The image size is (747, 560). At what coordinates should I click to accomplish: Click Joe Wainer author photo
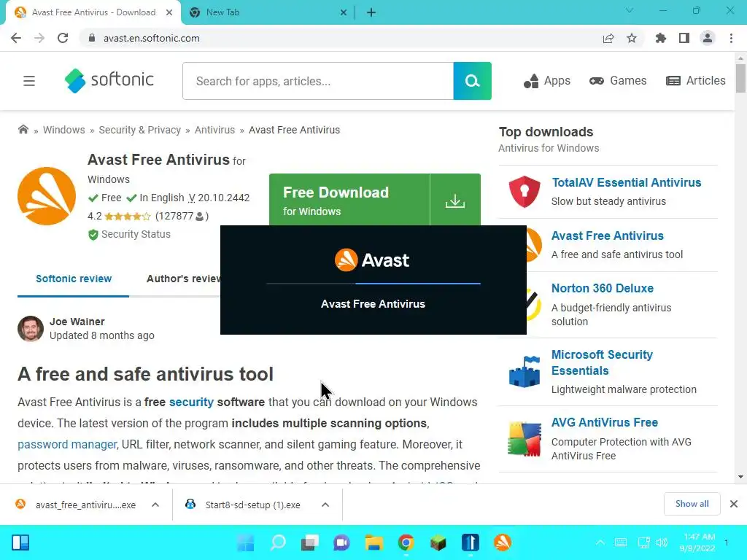31,329
